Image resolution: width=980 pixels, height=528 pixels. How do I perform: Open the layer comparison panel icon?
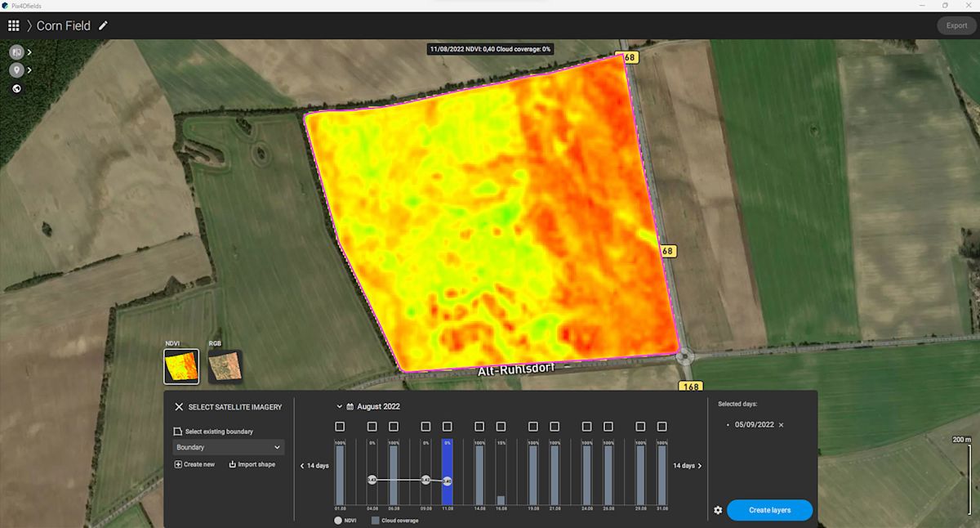click(16, 51)
